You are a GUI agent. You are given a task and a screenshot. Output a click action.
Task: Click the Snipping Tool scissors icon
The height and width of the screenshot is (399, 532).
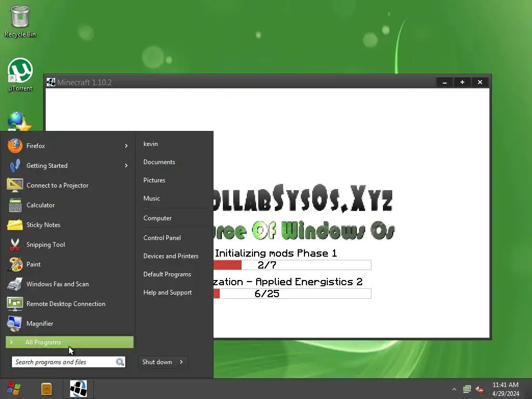tap(15, 245)
